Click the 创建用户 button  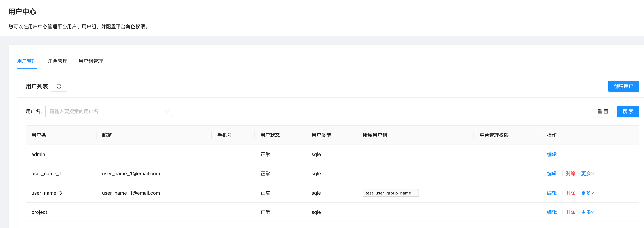[x=624, y=86]
